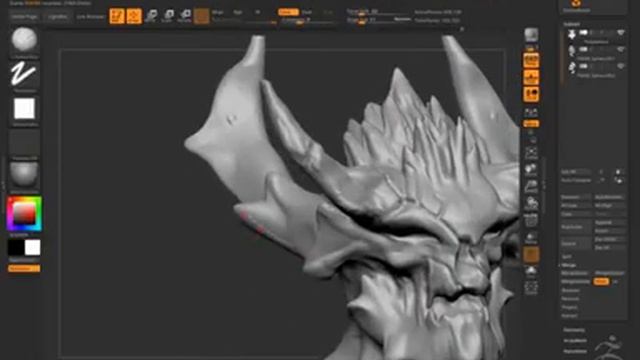
Task: Click the L.Sym icon on right shelf
Action: pyautogui.click(x=531, y=112)
